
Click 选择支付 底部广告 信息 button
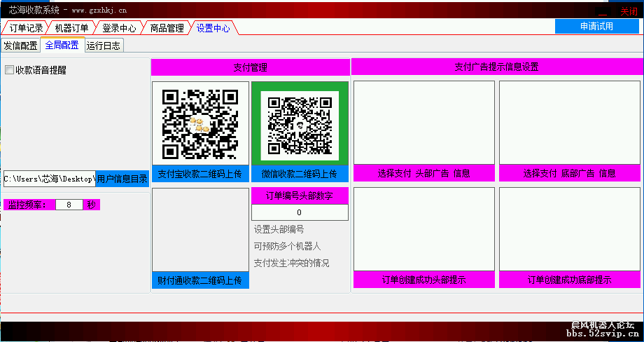coord(570,173)
